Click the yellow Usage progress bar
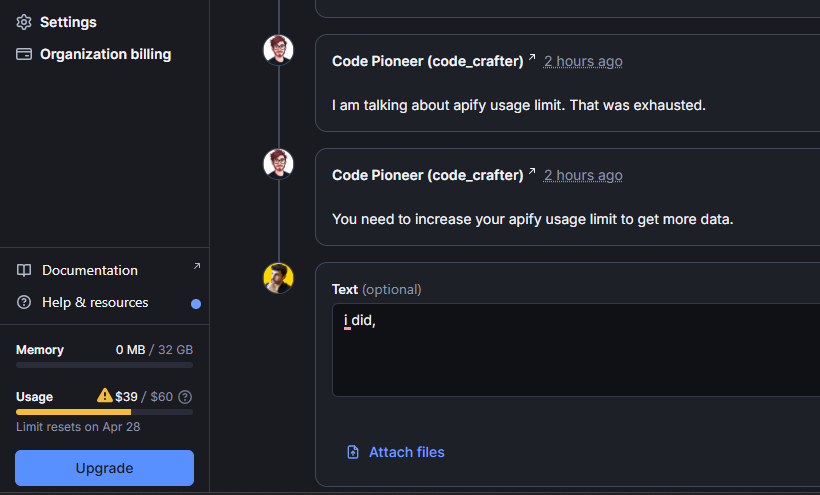Image resolution: width=820 pixels, height=495 pixels. click(74, 412)
